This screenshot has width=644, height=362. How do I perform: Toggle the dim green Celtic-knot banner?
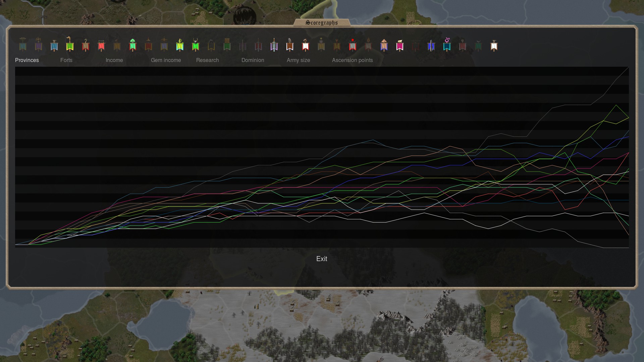[x=227, y=45]
